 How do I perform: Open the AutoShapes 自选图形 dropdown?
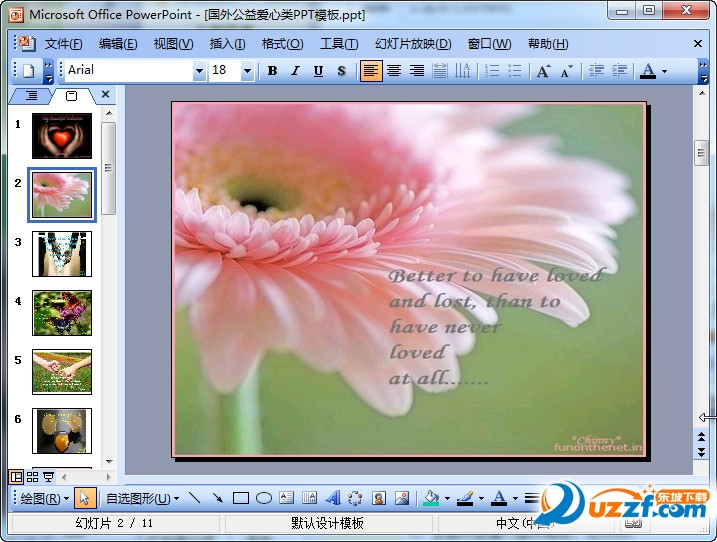(x=142, y=498)
